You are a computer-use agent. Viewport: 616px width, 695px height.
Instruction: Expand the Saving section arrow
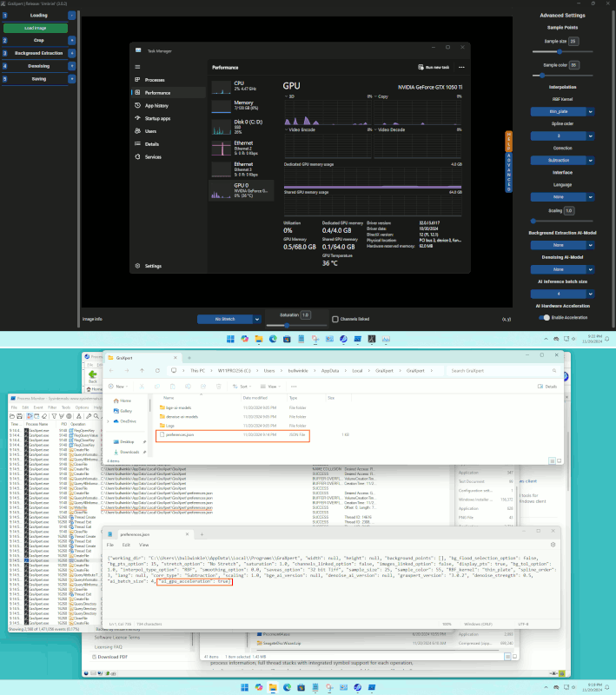click(72, 79)
